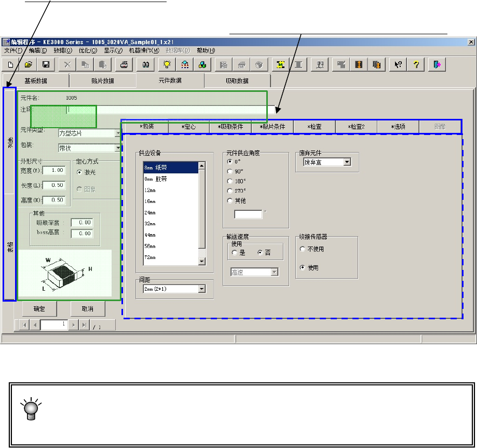This screenshot has width=477, height=448.
Task: Open the *选项 sub-tab
Action: (x=398, y=127)
